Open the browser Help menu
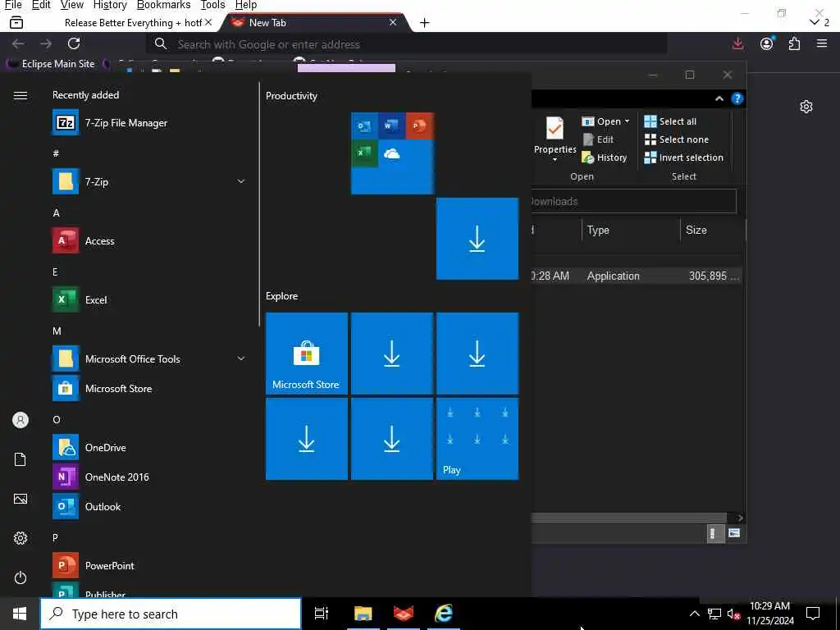 246,5
